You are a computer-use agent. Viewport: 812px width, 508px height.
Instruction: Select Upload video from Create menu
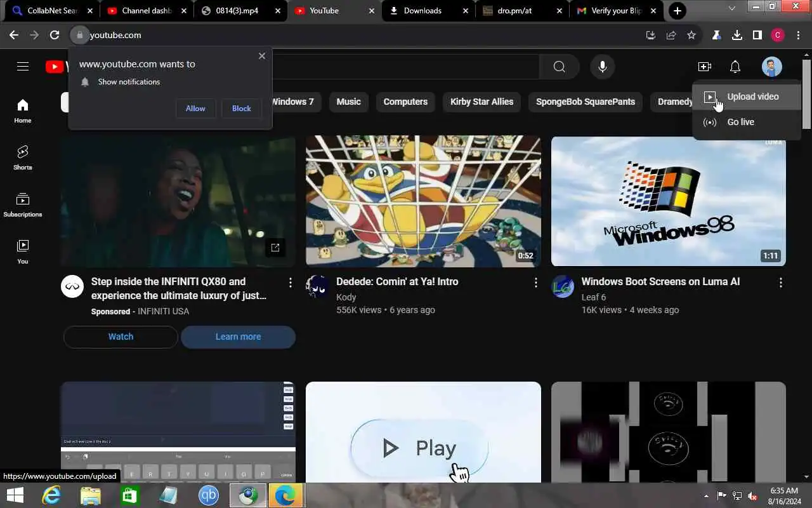[x=747, y=97]
